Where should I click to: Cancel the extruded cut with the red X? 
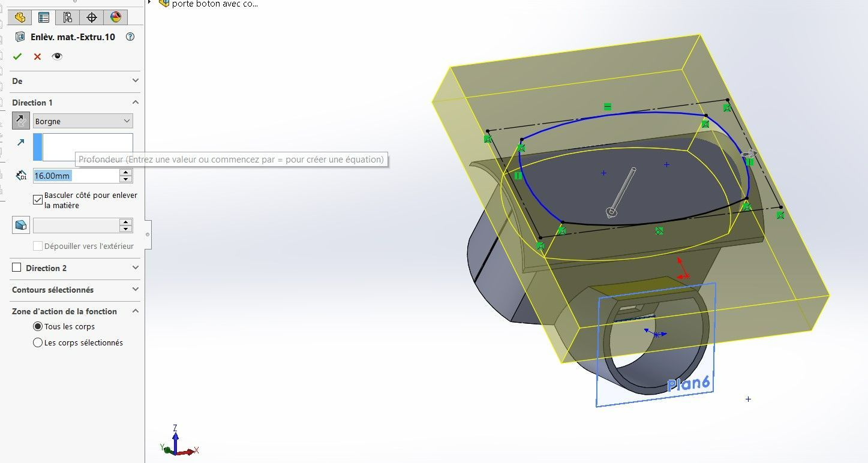tap(37, 56)
